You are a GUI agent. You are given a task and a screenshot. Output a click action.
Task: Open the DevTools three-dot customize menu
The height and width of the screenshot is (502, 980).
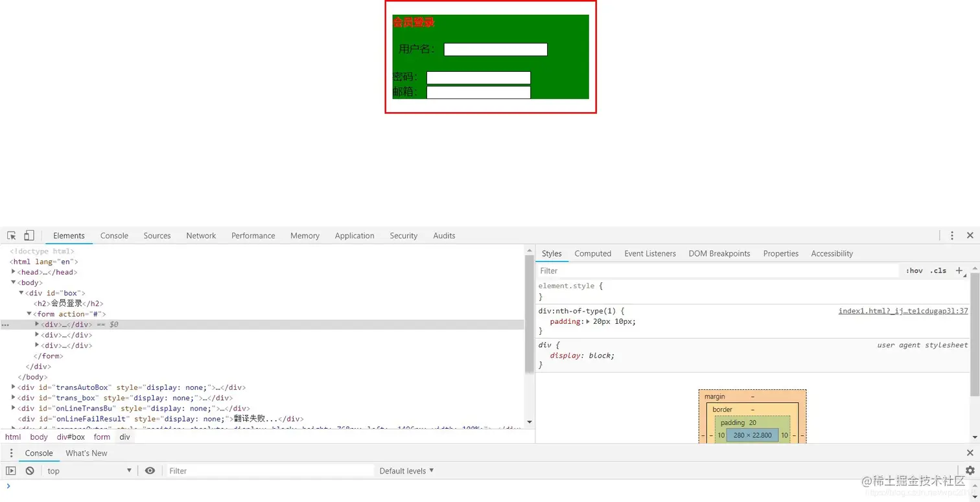951,236
